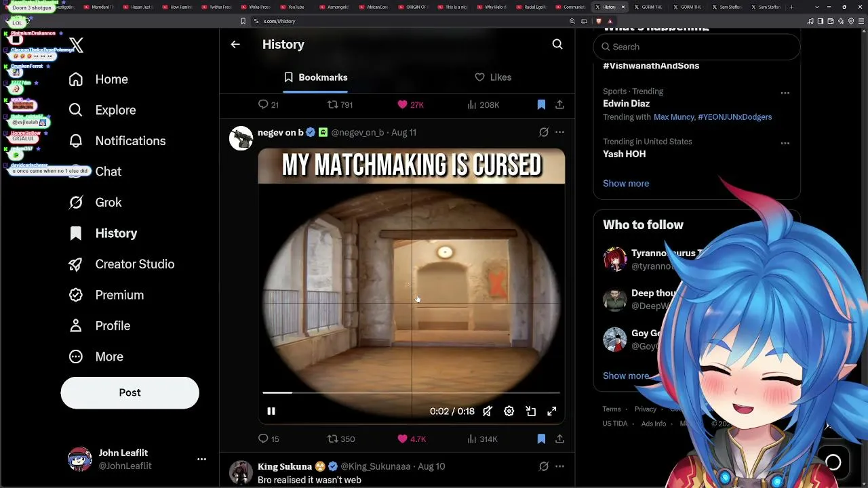The width and height of the screenshot is (868, 488).
Task: Show more under Who to follow
Action: click(x=626, y=375)
